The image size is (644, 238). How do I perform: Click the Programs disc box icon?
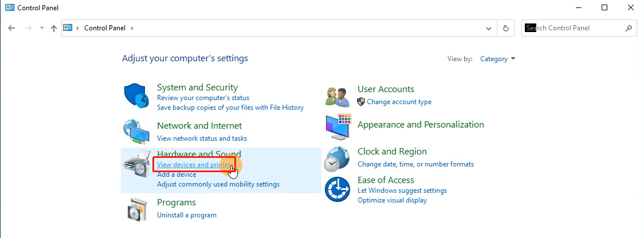(x=136, y=209)
